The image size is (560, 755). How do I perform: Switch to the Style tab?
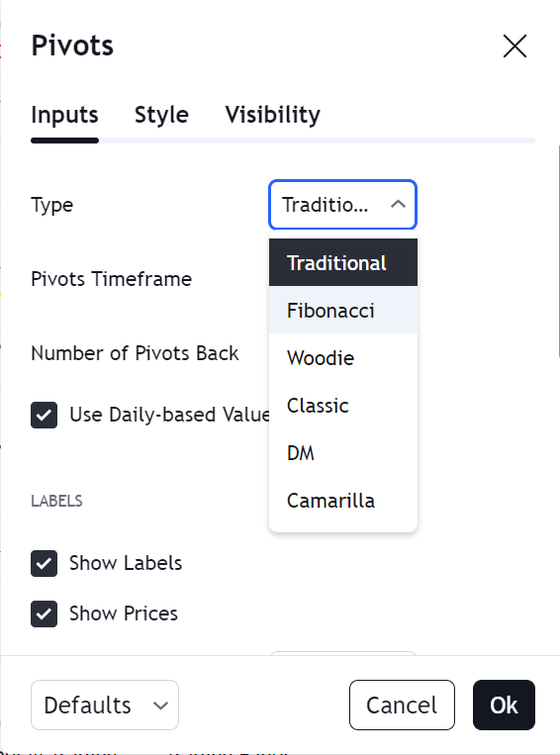pos(161,115)
